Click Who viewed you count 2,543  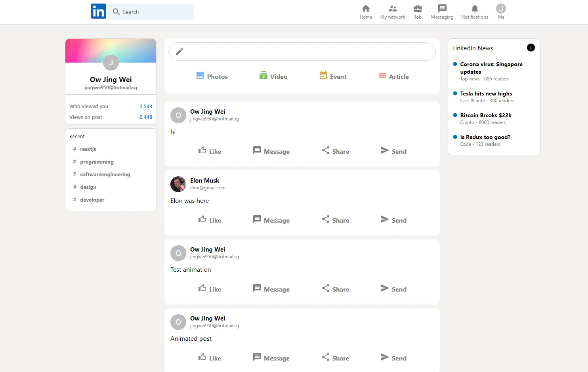[x=146, y=106]
